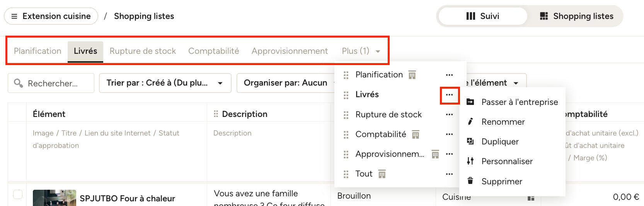Open options for Rupture de stock view
The width and height of the screenshot is (644, 206).
pos(449,115)
